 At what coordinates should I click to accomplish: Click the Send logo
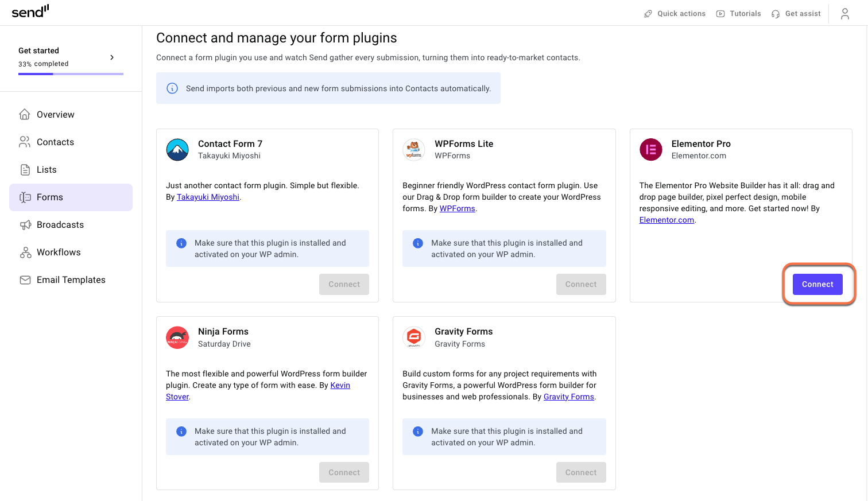[30, 11]
